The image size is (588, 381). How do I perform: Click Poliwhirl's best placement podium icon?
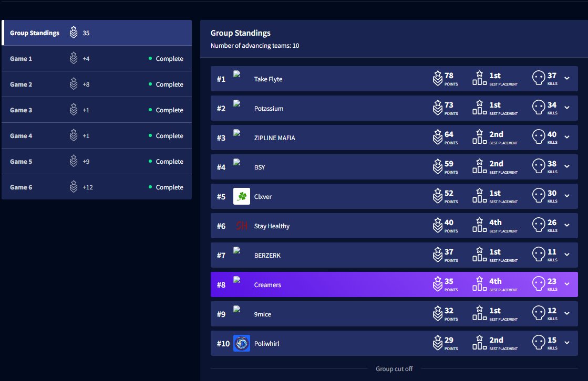coord(479,342)
